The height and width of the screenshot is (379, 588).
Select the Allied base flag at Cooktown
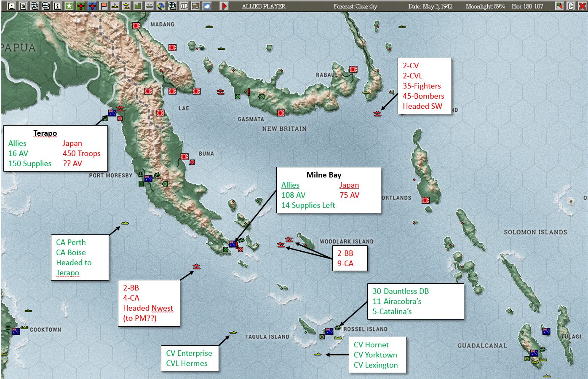click(x=16, y=331)
